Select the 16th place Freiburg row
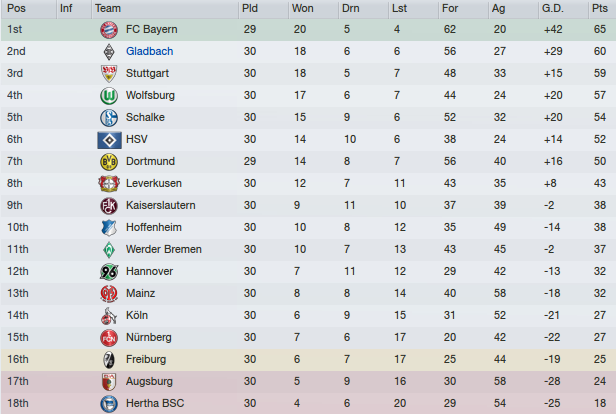The image size is (616, 414). point(308,359)
